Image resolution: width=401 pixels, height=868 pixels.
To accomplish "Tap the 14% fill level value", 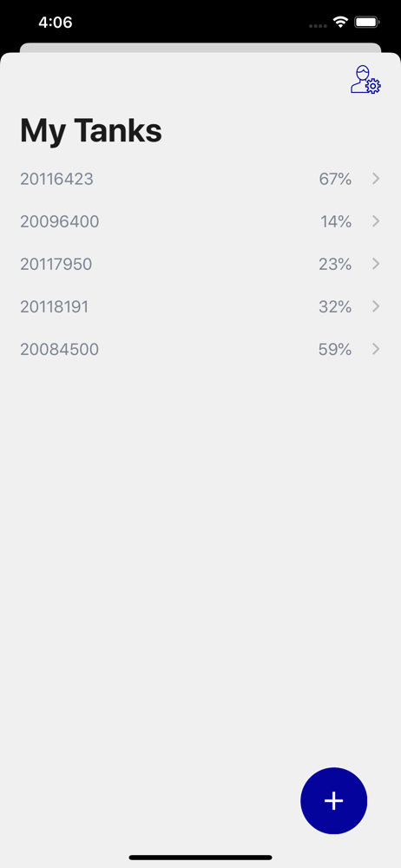I will tap(336, 221).
